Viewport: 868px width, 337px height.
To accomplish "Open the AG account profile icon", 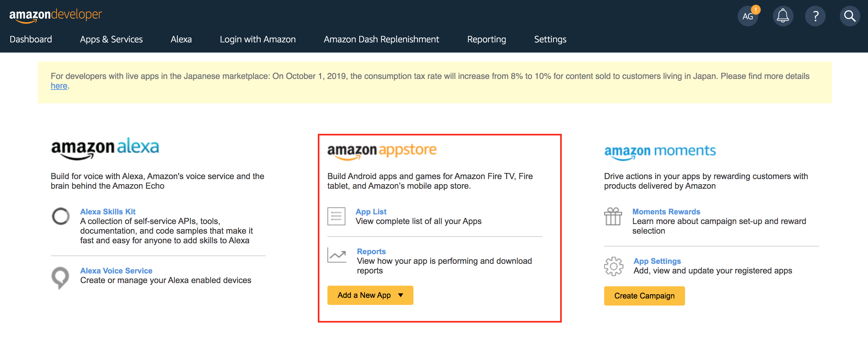I will 748,16.
